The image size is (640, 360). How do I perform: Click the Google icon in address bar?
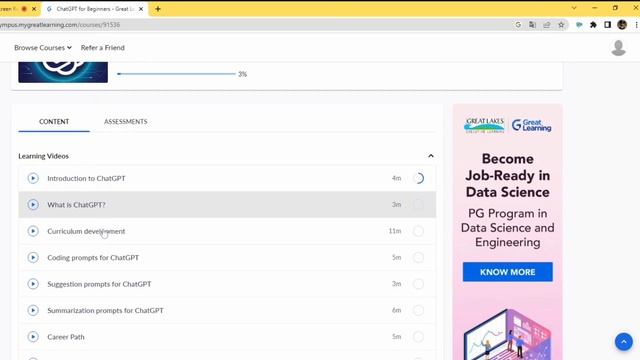(x=518, y=25)
